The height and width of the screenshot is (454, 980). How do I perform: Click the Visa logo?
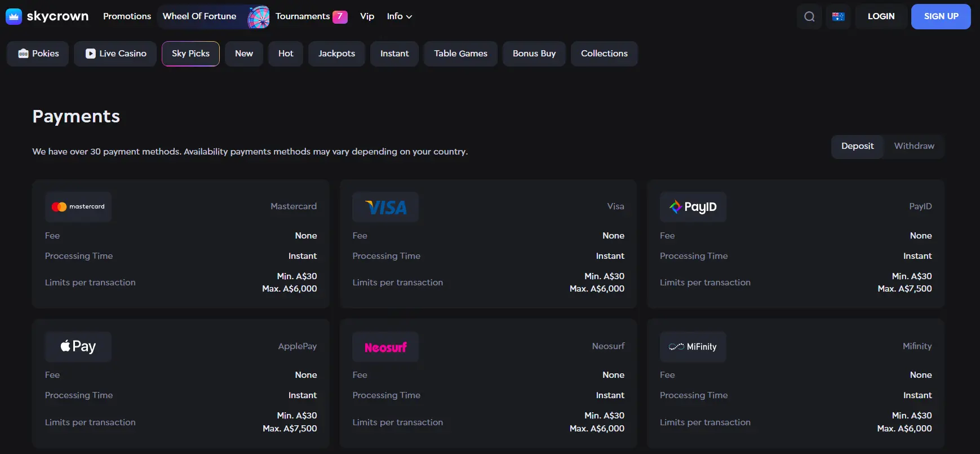coord(385,207)
